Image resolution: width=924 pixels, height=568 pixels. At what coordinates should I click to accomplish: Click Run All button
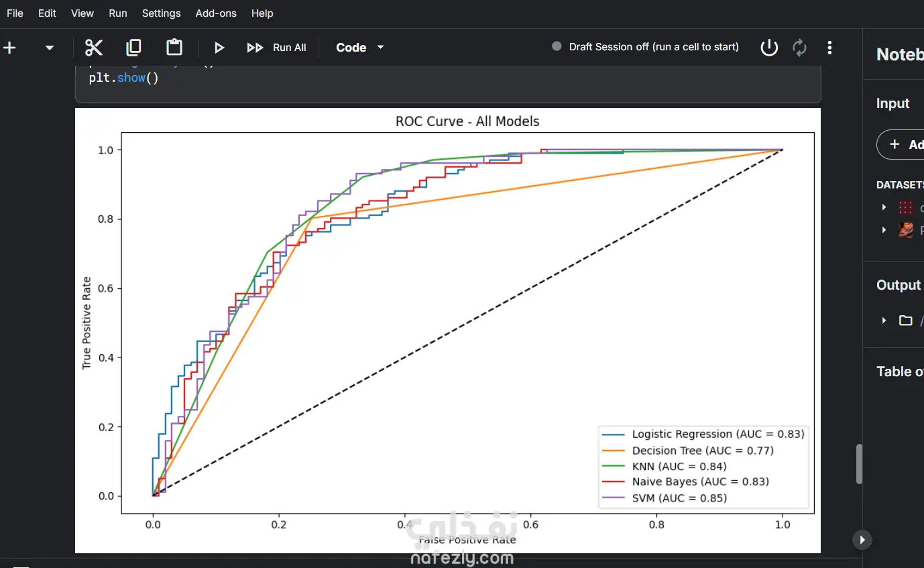(x=276, y=48)
